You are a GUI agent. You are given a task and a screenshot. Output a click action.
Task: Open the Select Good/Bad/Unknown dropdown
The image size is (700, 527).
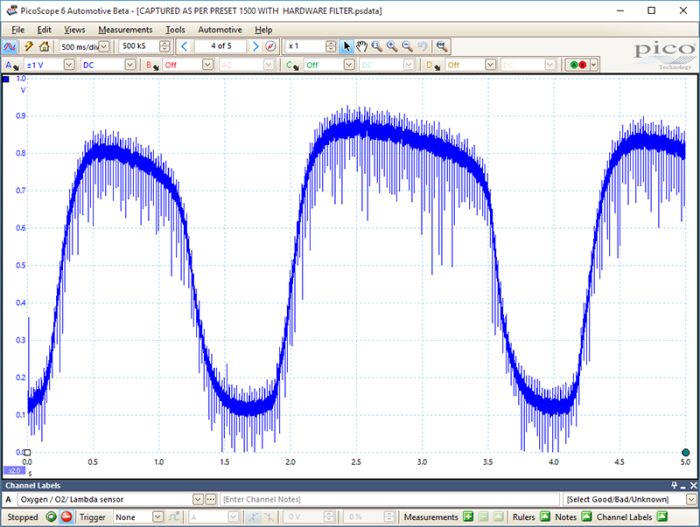[x=691, y=499]
